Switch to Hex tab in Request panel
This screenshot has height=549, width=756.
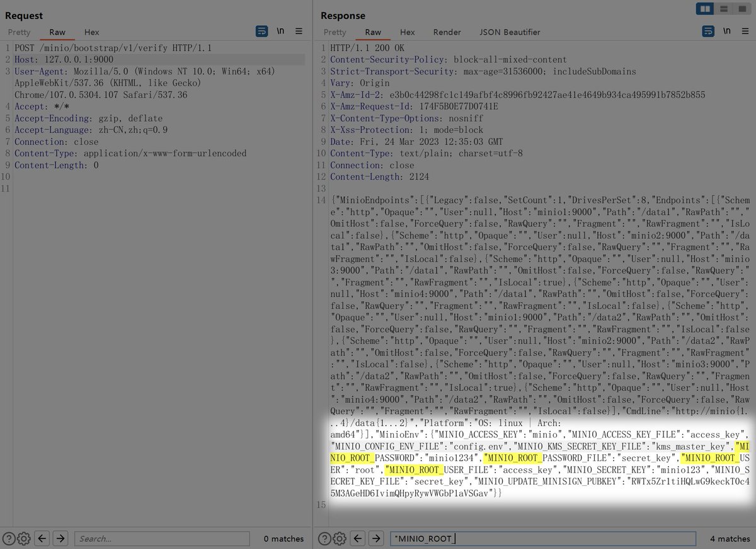[x=91, y=32]
